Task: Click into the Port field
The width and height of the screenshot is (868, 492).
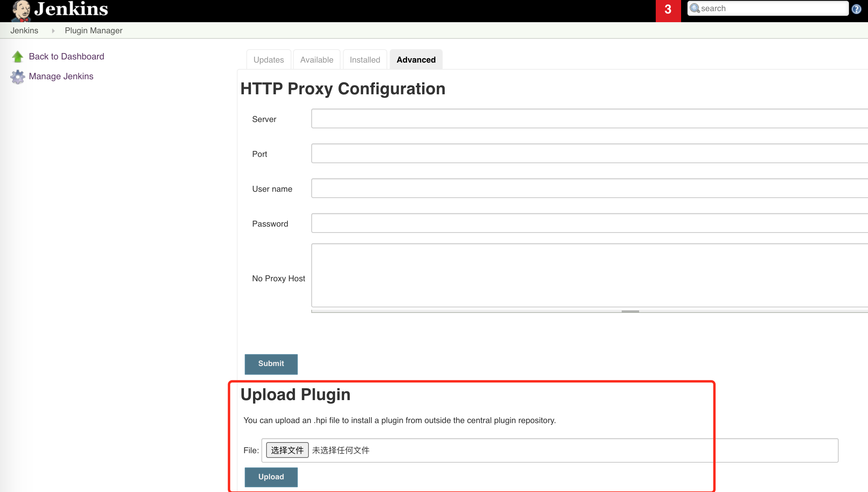Action: pyautogui.click(x=589, y=153)
